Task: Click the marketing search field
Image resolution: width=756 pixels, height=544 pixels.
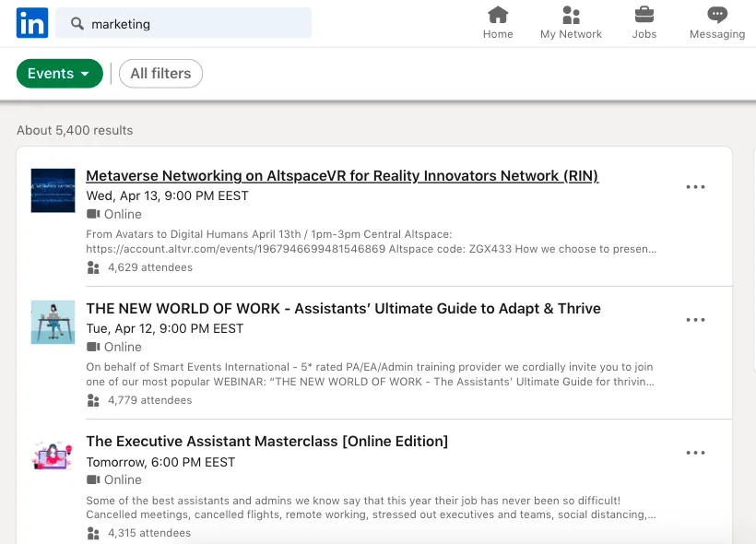Action: coord(183,23)
